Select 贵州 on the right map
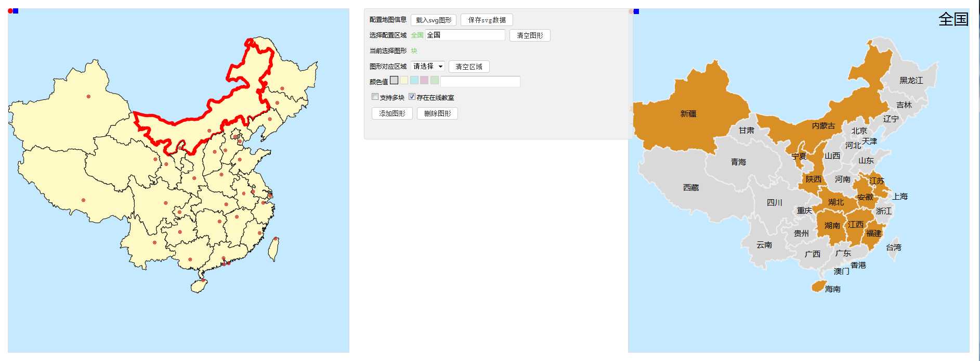The height and width of the screenshot is (361, 980). coord(801,233)
